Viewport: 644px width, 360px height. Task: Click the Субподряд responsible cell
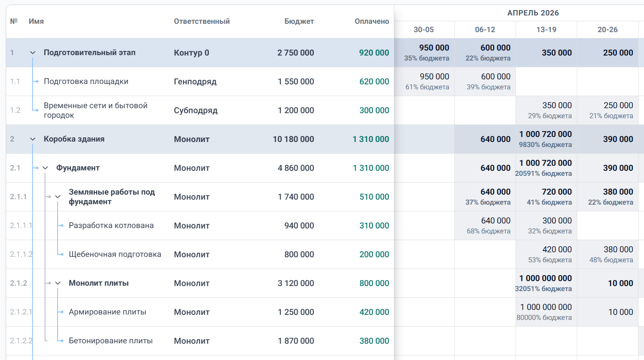[196, 110]
